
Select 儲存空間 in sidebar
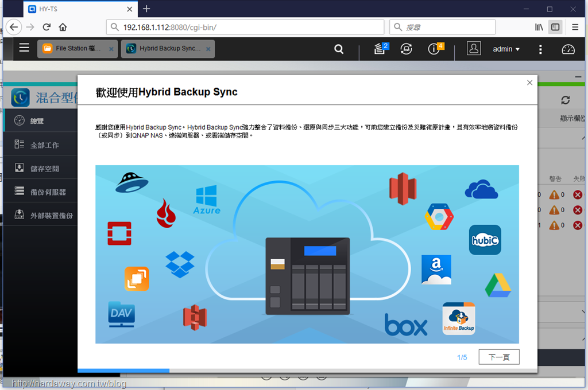pyautogui.click(x=41, y=168)
